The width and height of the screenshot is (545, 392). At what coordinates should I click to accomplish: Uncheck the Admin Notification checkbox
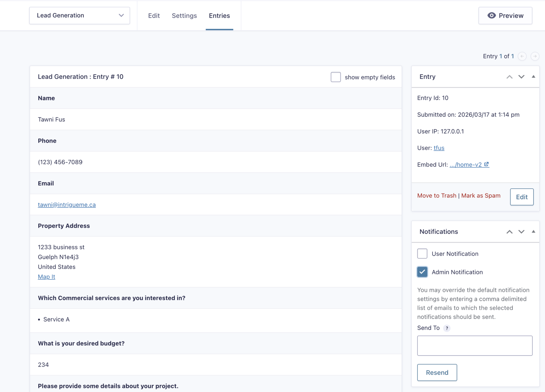(x=422, y=272)
